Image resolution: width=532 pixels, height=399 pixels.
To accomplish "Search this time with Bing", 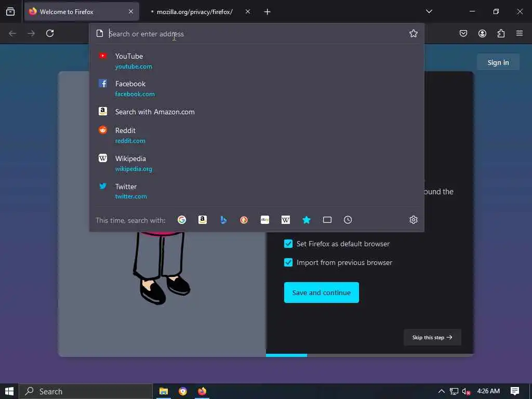I will click(x=223, y=220).
